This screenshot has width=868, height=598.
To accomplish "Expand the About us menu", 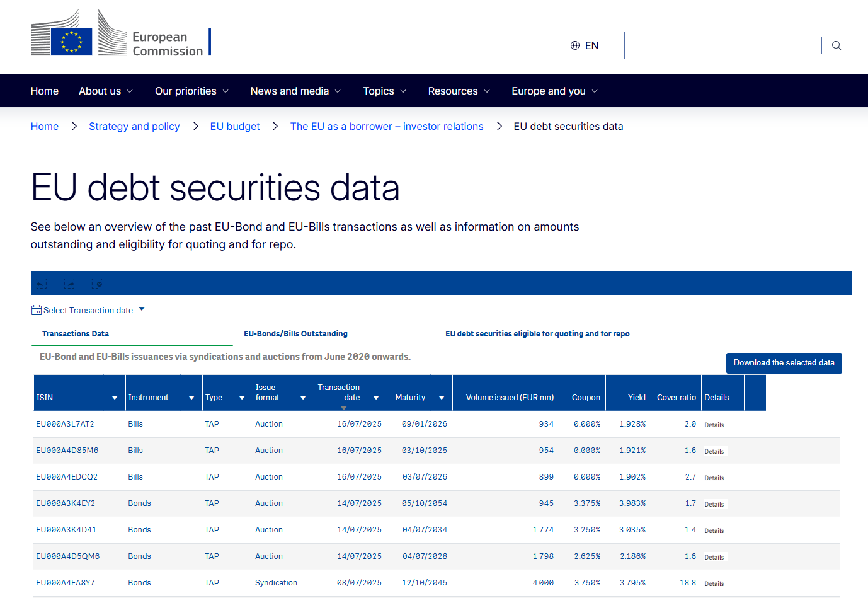I will tap(106, 91).
